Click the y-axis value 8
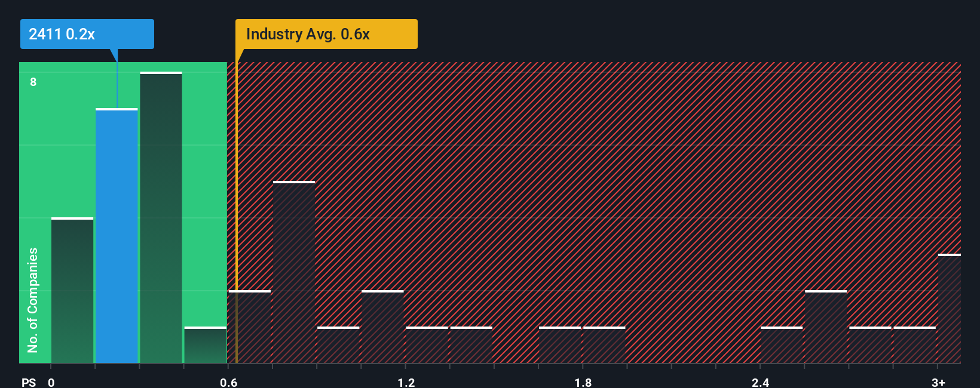This screenshot has height=388, width=980. point(33,82)
